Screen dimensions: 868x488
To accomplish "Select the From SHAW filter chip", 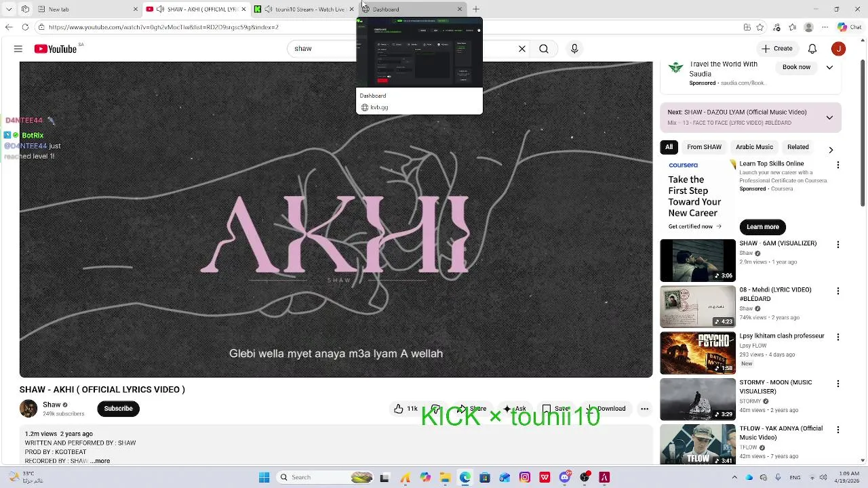I will pyautogui.click(x=704, y=147).
